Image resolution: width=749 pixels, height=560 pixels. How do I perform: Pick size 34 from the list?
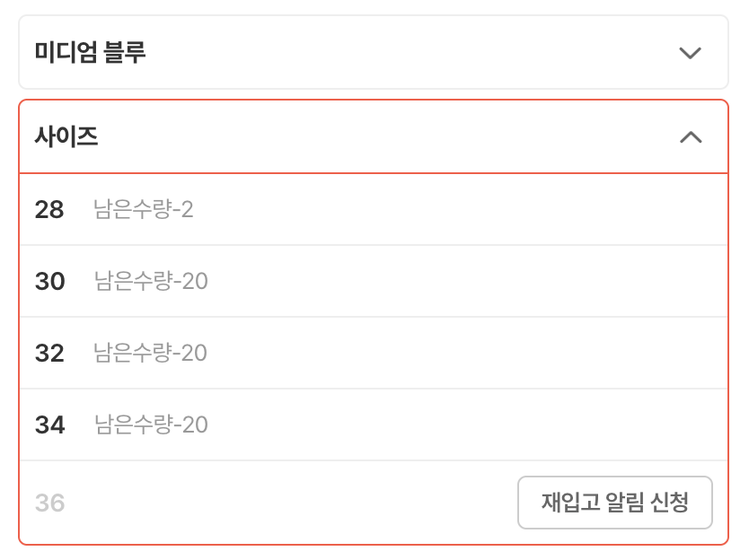pyautogui.click(x=373, y=425)
